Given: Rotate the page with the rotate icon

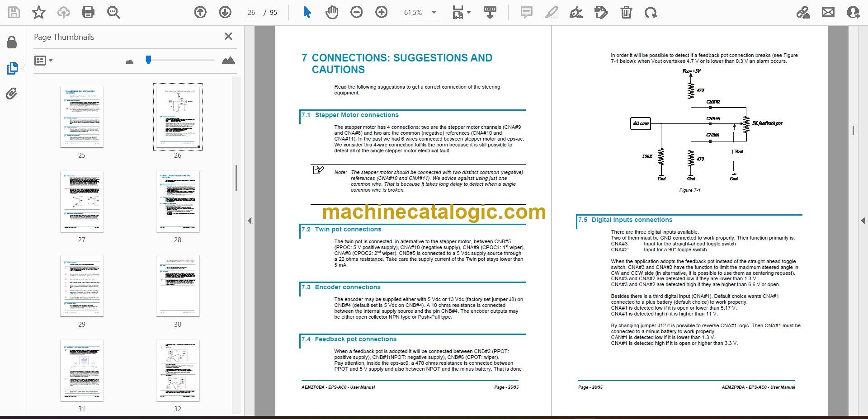Looking at the screenshot, I should click(651, 12).
